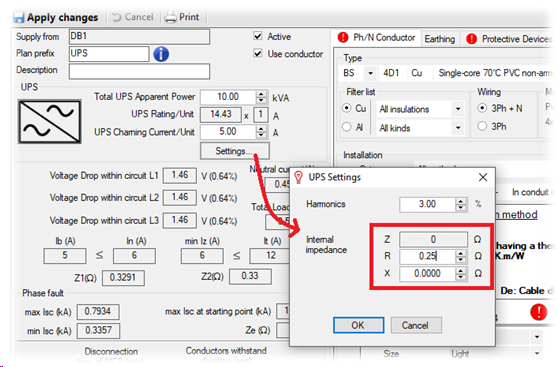Toggle the Active checkbox
Viewport: 557px width, 367px height.
point(258,36)
